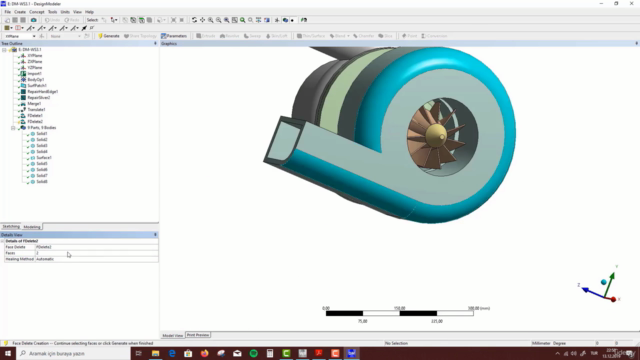Select the Solid1 body in tree
This screenshot has height=360, width=640.
tap(42, 134)
